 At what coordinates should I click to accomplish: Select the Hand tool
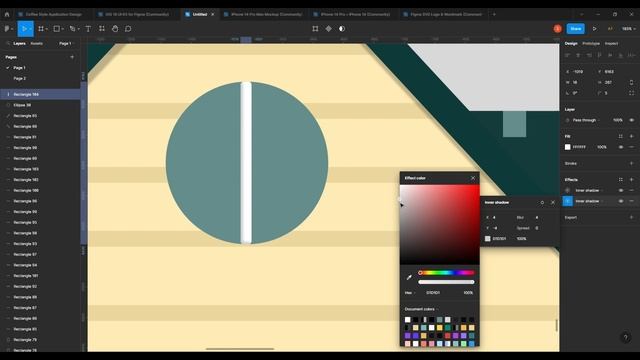click(x=115, y=29)
